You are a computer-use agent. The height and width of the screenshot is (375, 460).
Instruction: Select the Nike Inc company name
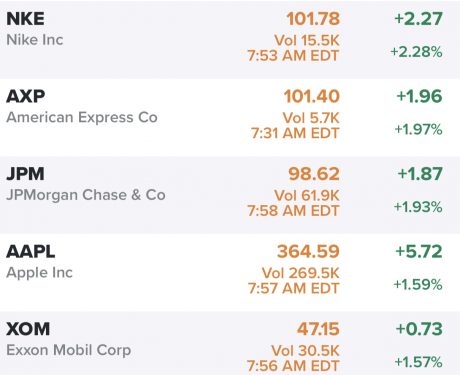click(35, 40)
